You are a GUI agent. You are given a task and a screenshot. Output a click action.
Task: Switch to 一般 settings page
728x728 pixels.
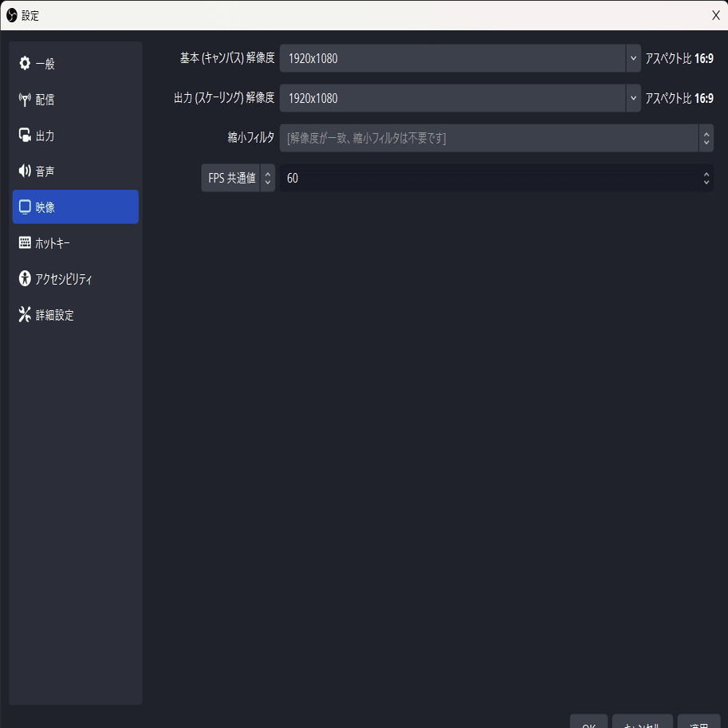tap(76, 63)
